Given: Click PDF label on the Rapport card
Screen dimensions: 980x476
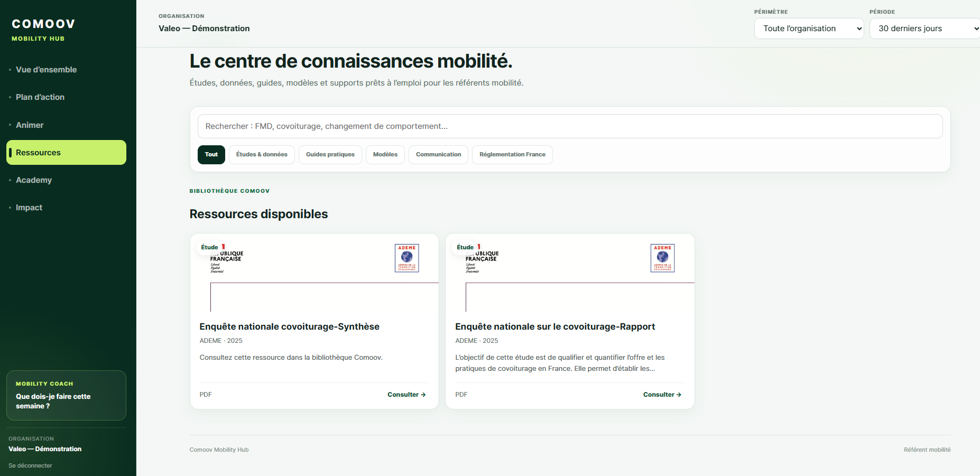Looking at the screenshot, I should [461, 395].
